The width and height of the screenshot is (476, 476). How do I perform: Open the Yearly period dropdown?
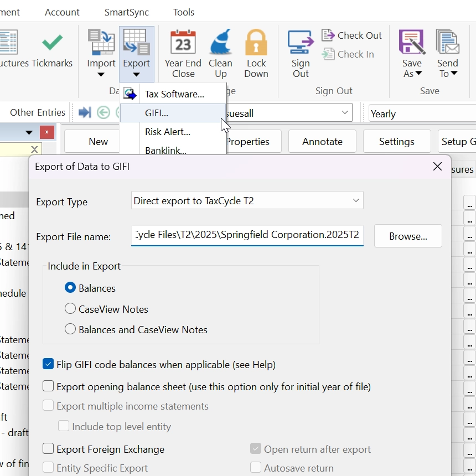click(422, 113)
